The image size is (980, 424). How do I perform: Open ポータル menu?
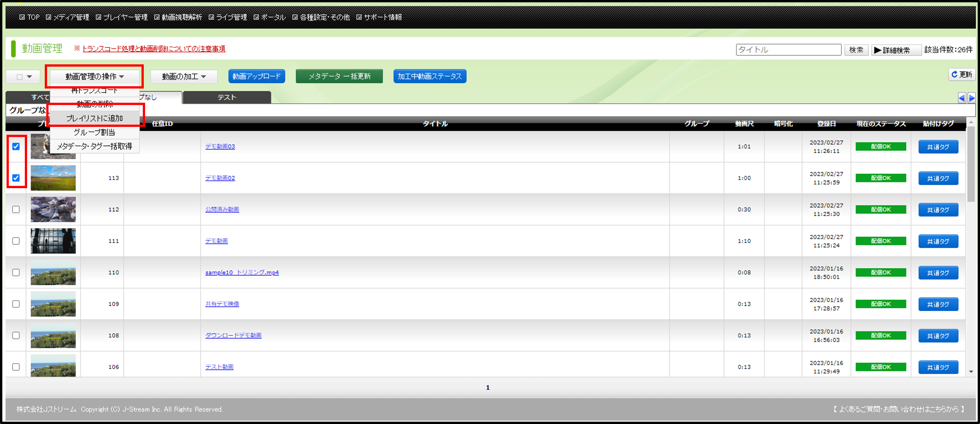[x=269, y=17]
